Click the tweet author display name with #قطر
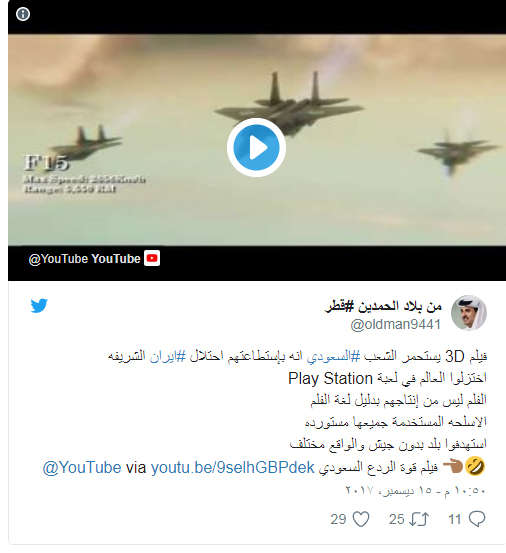 (x=383, y=306)
